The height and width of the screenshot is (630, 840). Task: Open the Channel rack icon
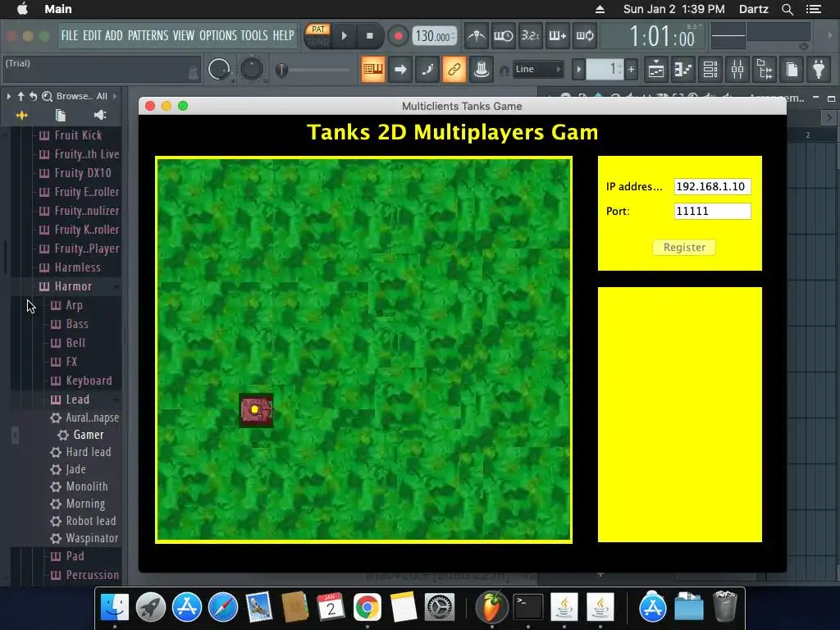click(x=710, y=69)
